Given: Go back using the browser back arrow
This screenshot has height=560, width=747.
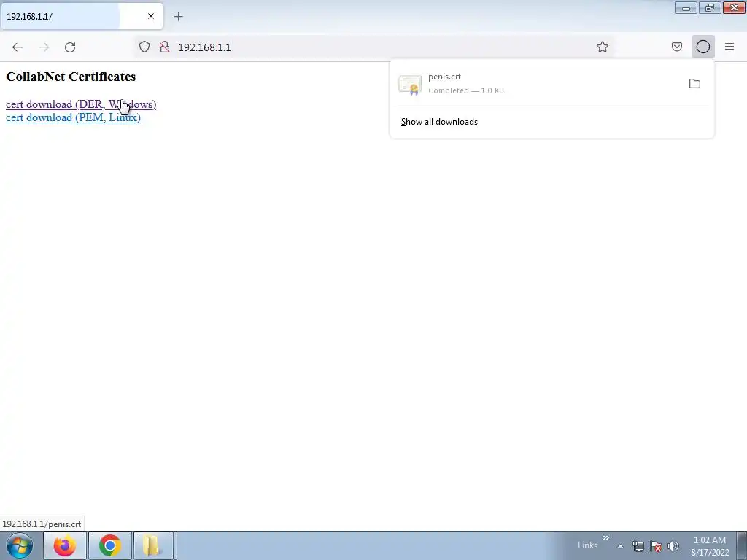Looking at the screenshot, I should click(18, 47).
